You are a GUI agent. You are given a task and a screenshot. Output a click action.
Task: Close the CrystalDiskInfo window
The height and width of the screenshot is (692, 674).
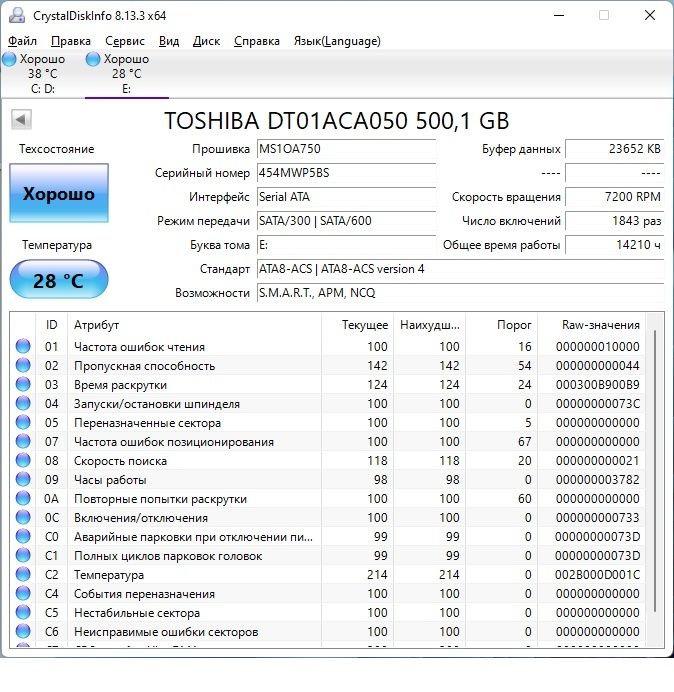tap(650, 15)
